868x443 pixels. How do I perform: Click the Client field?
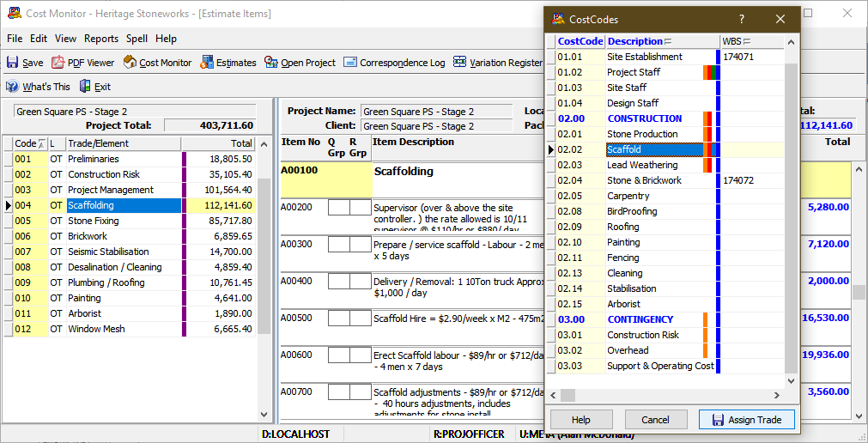pos(437,126)
